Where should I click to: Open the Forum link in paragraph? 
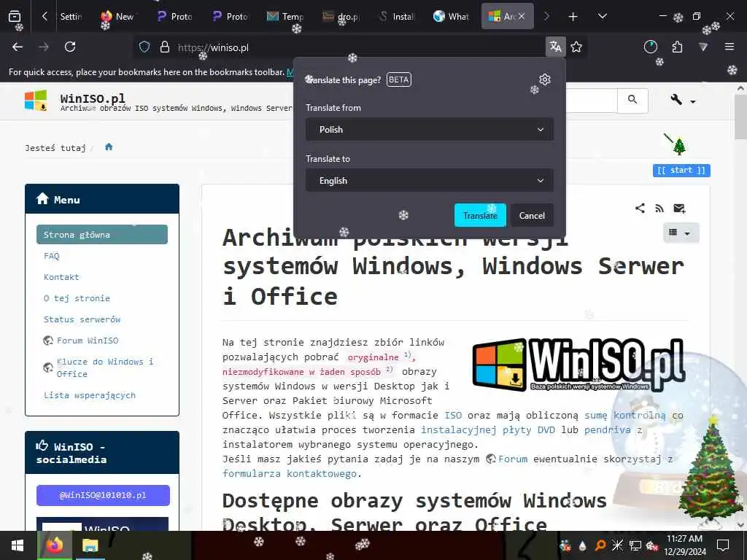click(x=513, y=459)
